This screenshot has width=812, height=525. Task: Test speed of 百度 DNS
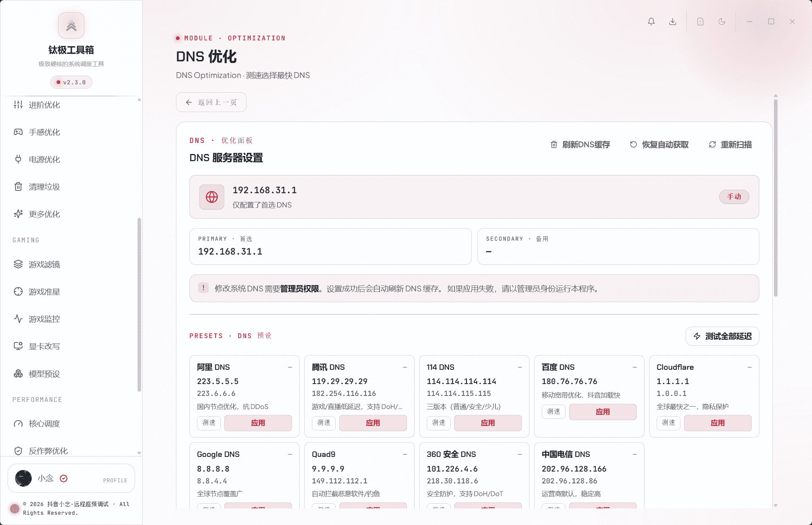coord(554,412)
